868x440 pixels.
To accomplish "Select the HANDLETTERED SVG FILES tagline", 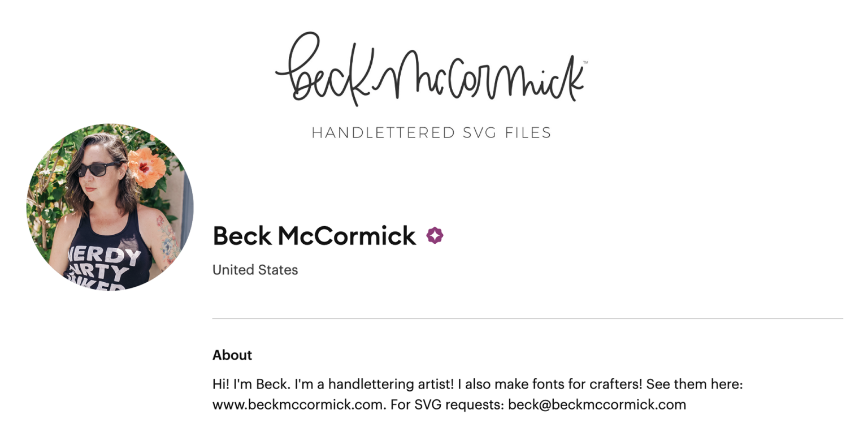I will click(431, 133).
